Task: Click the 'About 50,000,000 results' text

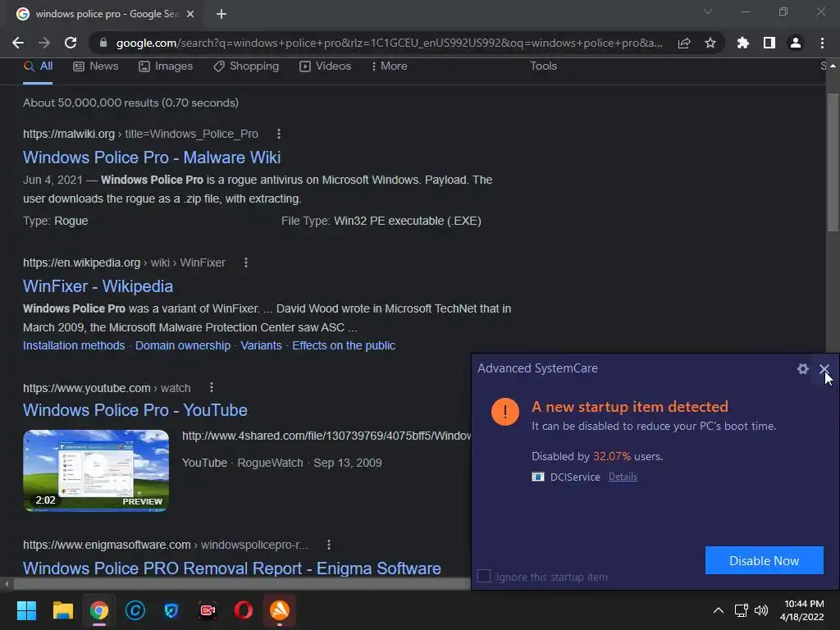Action: [x=130, y=103]
